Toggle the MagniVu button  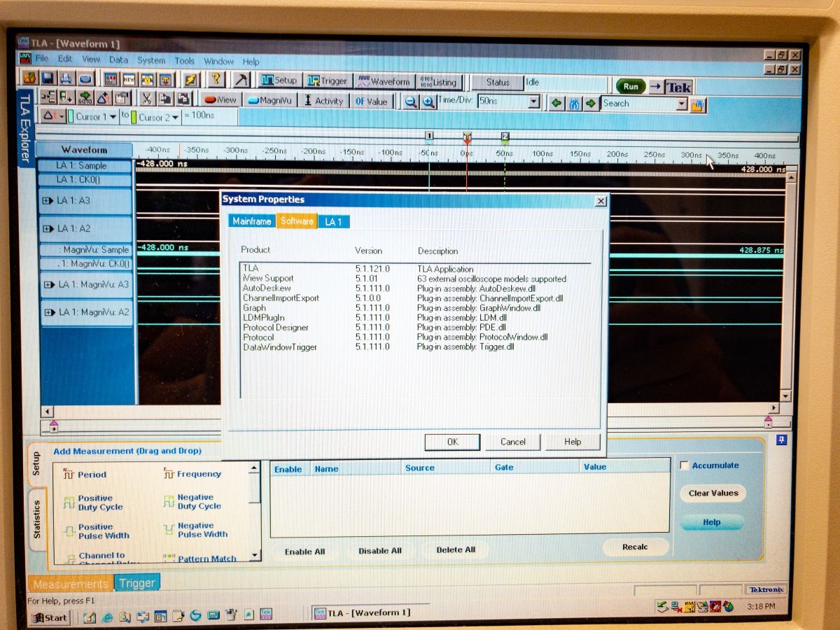point(269,100)
